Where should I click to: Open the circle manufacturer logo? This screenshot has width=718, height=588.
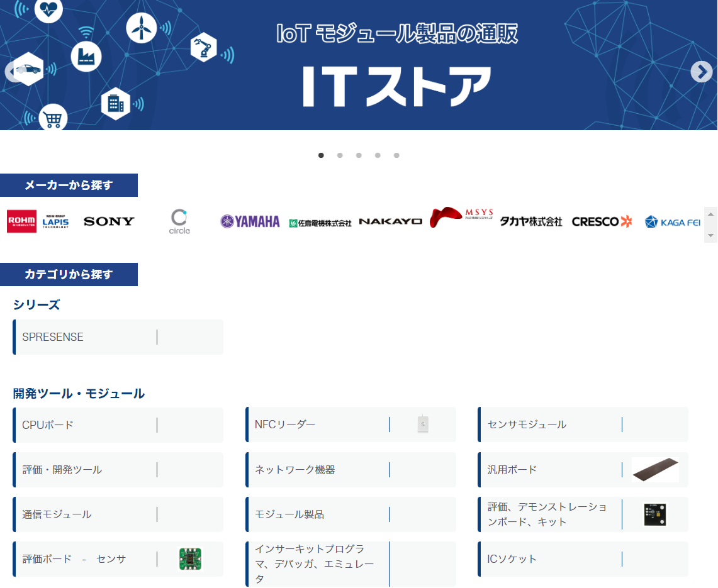coord(179,222)
